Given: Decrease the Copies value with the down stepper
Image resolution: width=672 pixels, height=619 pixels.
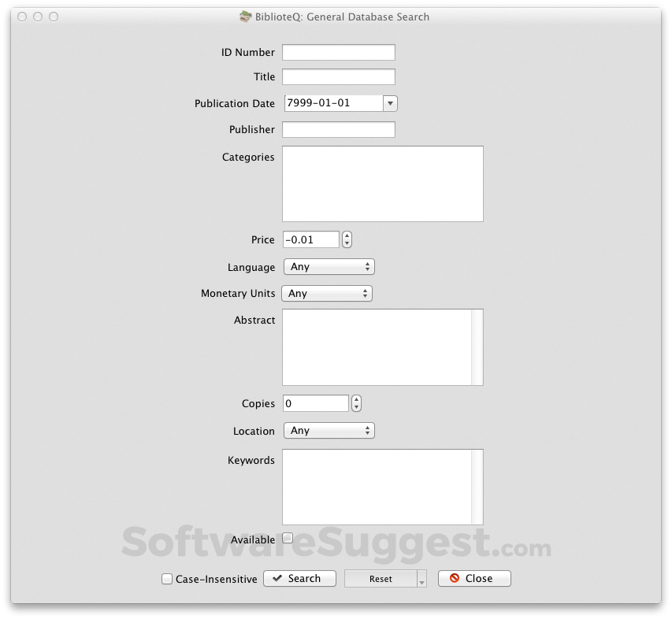Looking at the screenshot, I should click(x=356, y=406).
